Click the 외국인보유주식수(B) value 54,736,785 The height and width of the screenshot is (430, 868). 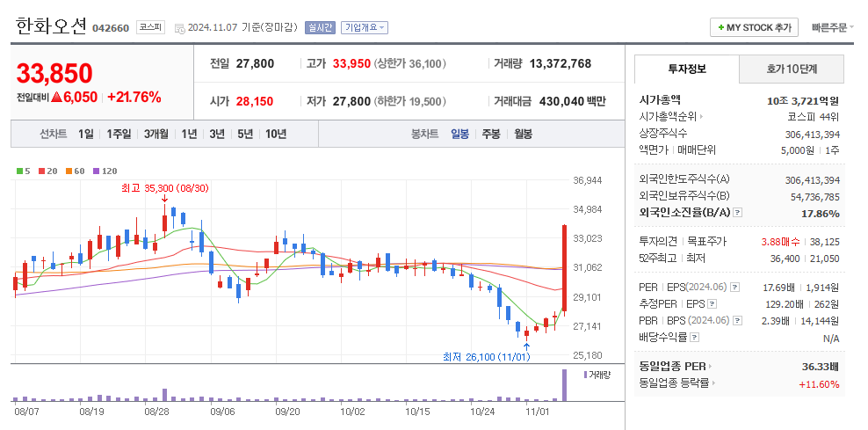click(815, 197)
